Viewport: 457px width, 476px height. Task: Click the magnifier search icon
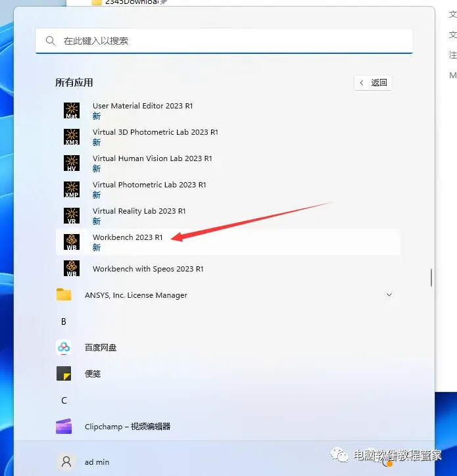coord(51,41)
